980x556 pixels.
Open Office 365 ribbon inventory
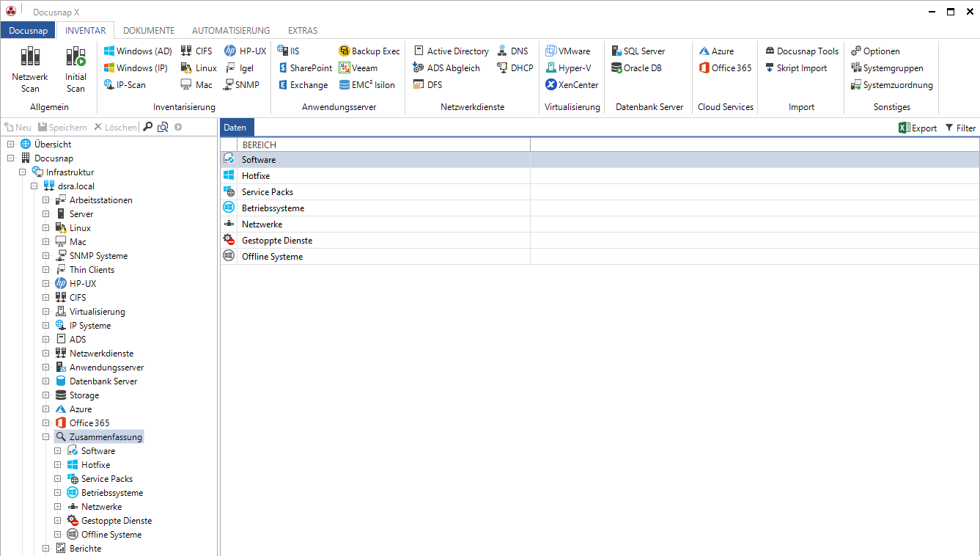point(725,68)
